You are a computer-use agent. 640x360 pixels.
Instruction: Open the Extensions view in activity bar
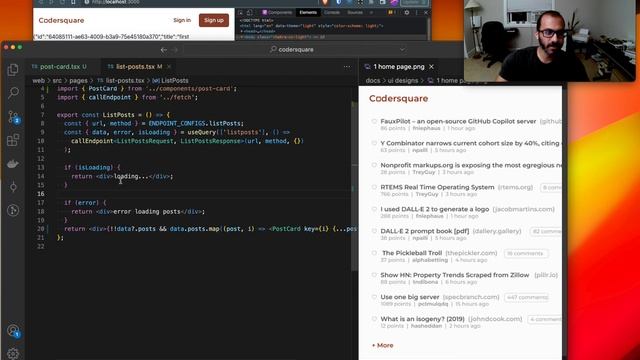click(13, 140)
